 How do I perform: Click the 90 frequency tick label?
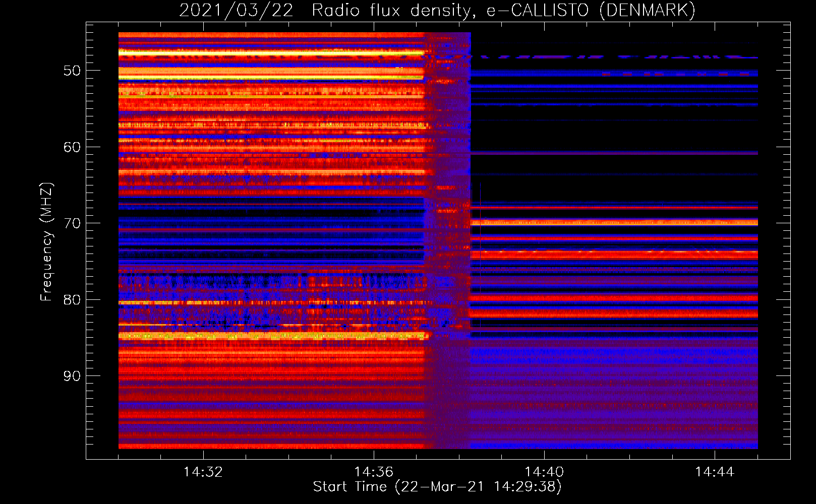coord(72,376)
